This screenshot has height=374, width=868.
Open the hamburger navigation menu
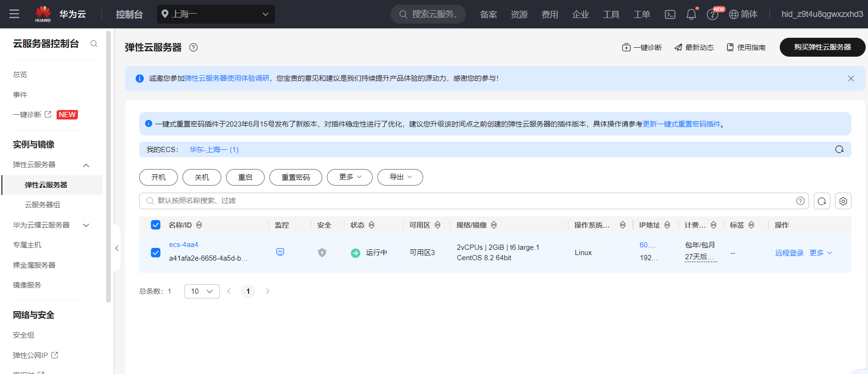point(14,14)
